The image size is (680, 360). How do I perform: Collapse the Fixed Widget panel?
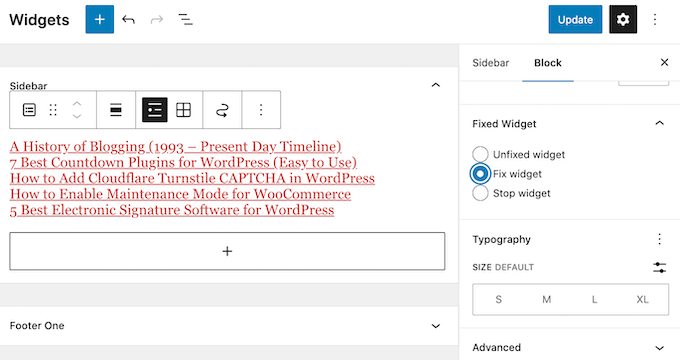pos(660,124)
